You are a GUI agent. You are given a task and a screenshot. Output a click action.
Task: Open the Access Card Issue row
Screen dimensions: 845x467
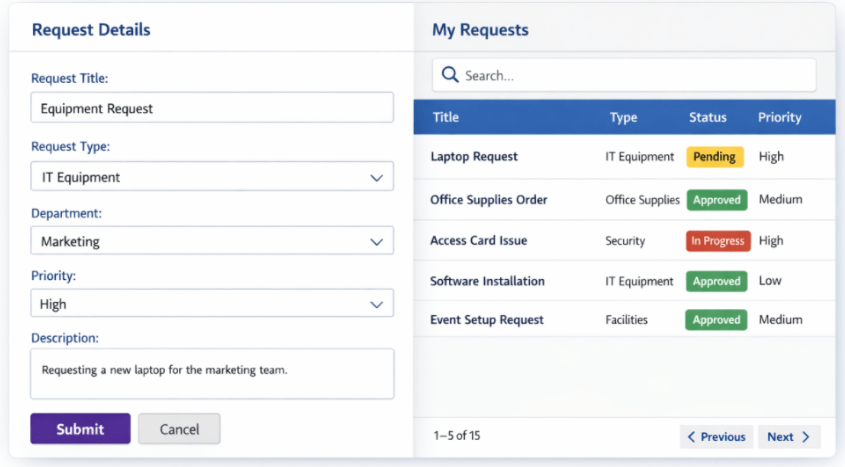625,240
